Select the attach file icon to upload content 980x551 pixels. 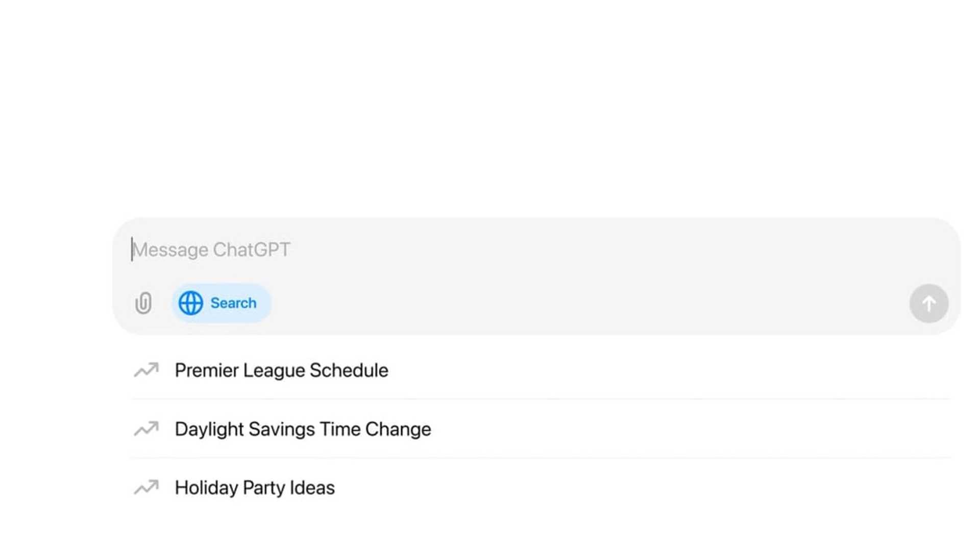(143, 303)
